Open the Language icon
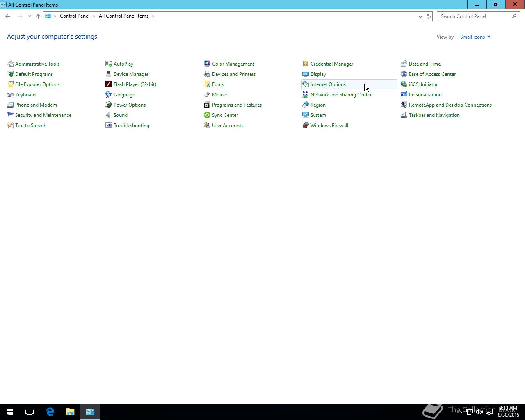 click(109, 94)
